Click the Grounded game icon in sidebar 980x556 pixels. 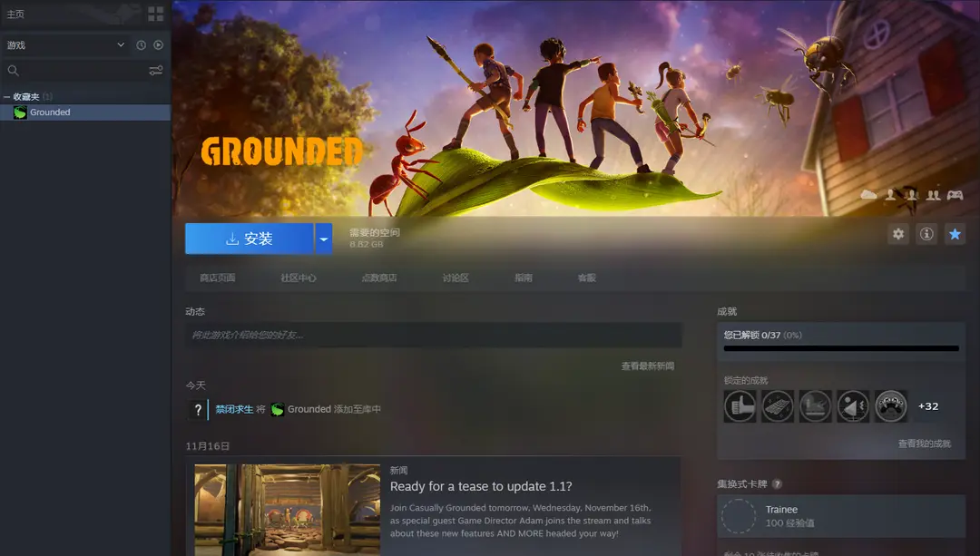[x=20, y=112]
